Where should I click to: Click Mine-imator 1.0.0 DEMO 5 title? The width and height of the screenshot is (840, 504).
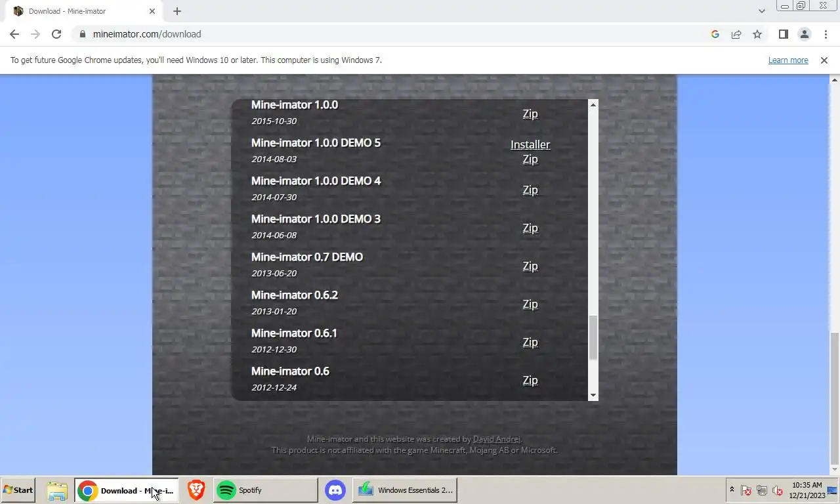click(316, 143)
